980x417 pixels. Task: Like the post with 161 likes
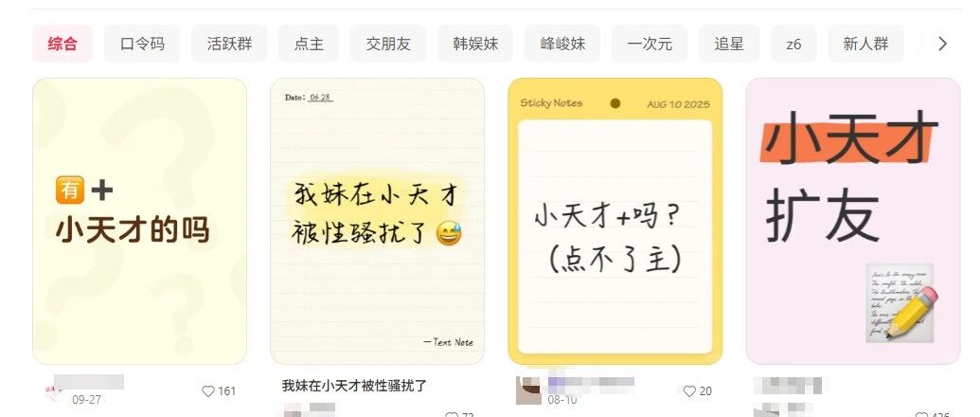(208, 391)
